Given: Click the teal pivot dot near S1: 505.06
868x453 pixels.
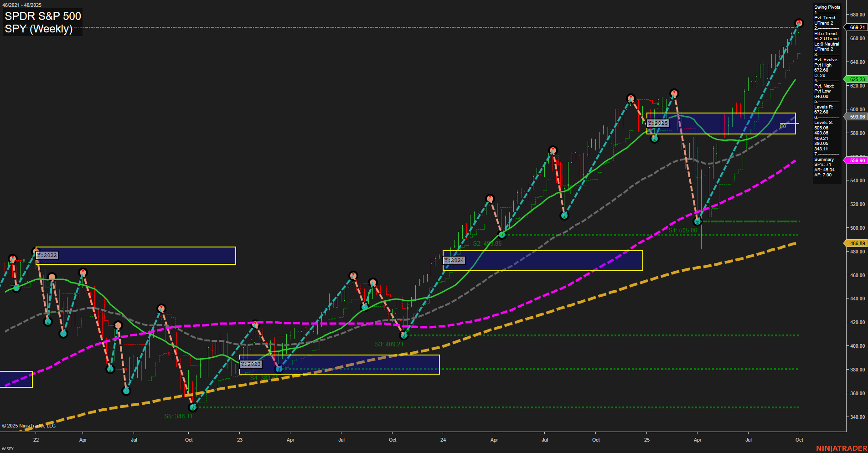Looking at the screenshot, I should pyautogui.click(x=698, y=221).
